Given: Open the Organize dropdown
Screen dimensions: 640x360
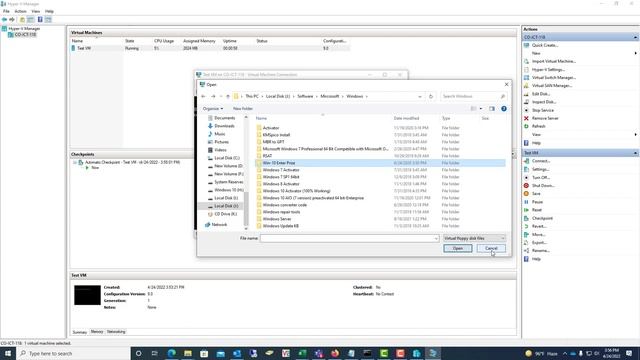Looking at the screenshot, I should click(213, 109).
